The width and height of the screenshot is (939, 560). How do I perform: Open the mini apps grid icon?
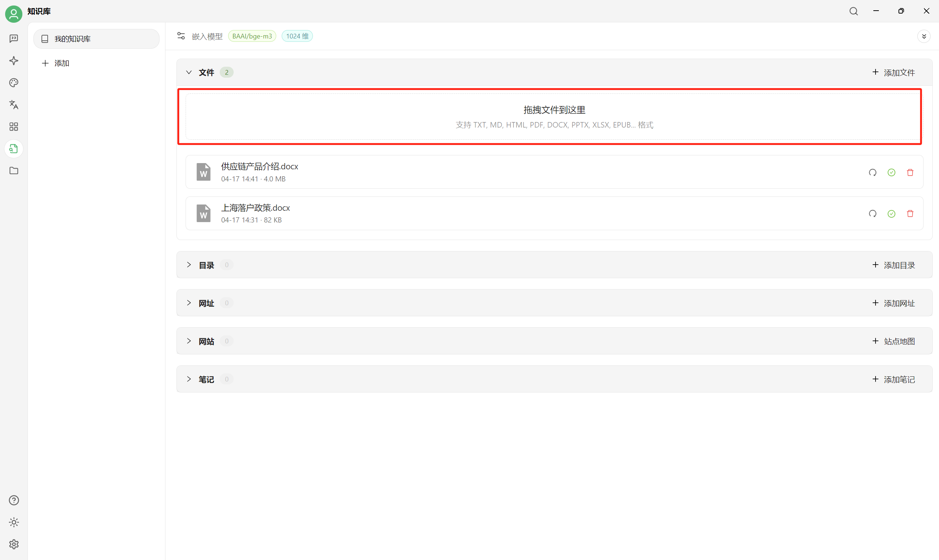pos(14,126)
